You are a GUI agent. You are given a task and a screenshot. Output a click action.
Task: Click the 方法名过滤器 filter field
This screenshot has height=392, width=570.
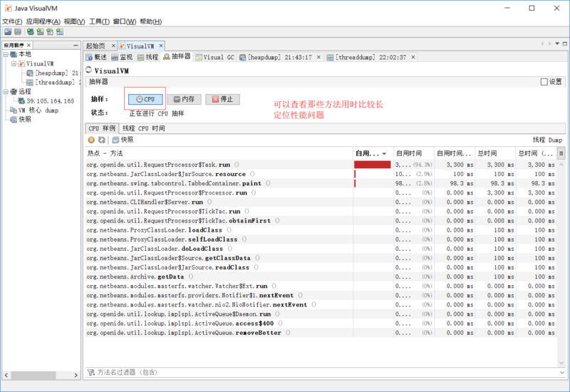pyautogui.click(x=326, y=372)
